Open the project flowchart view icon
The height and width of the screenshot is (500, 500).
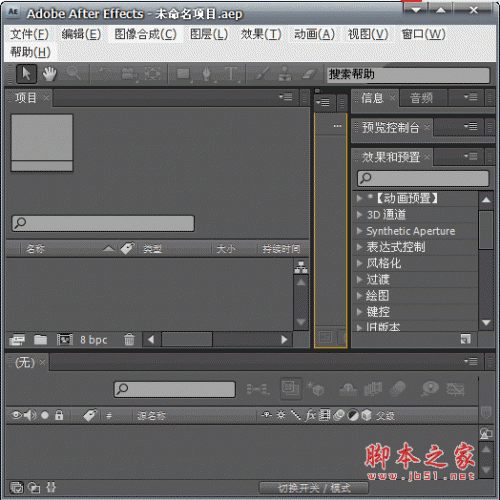(301, 267)
